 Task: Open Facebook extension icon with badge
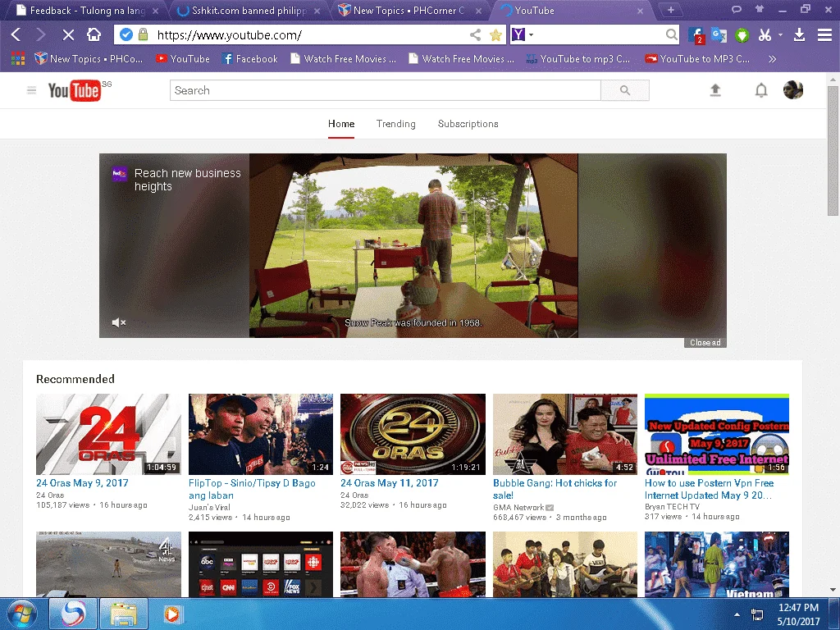(x=696, y=35)
